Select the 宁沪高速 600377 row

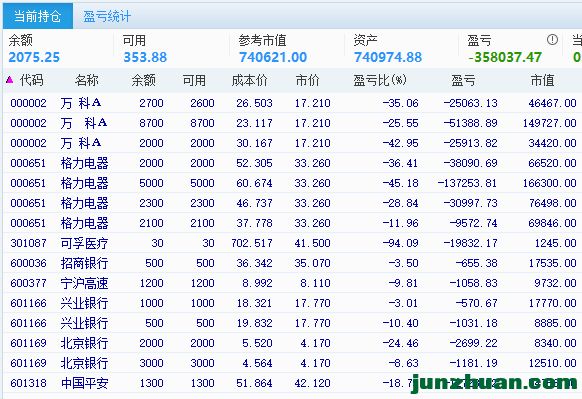292,283
